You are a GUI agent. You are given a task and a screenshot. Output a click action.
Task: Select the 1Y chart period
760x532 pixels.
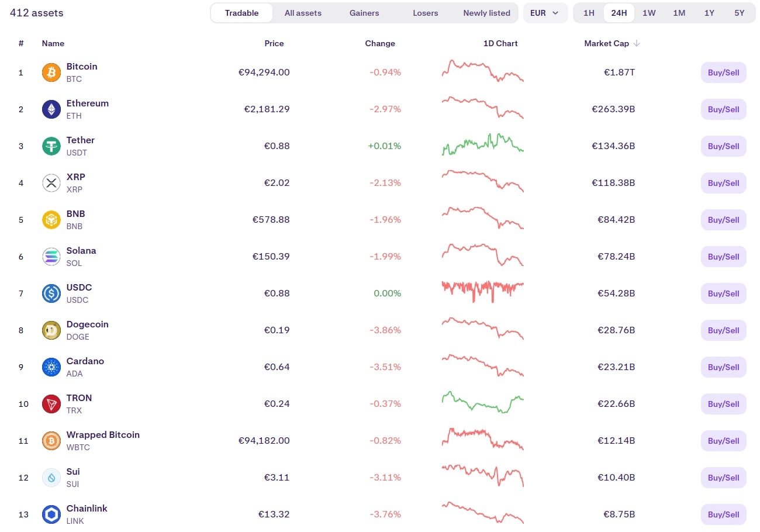coord(709,12)
